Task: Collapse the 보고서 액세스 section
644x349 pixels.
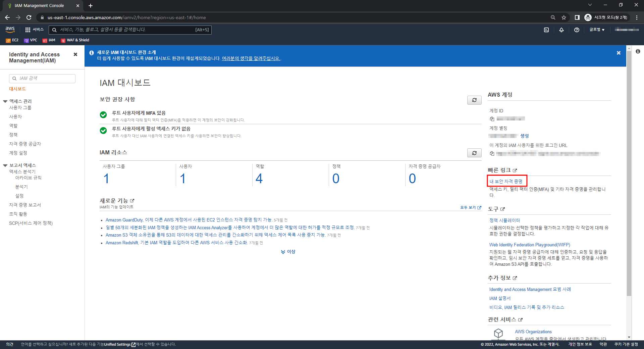Action: coord(5,165)
